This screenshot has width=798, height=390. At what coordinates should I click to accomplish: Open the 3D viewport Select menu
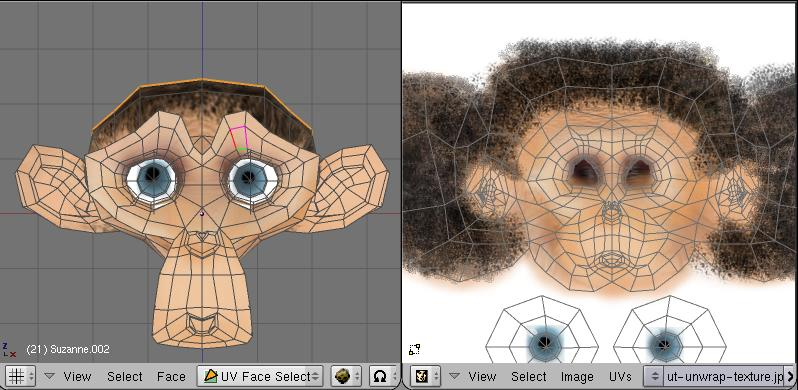[125, 377]
